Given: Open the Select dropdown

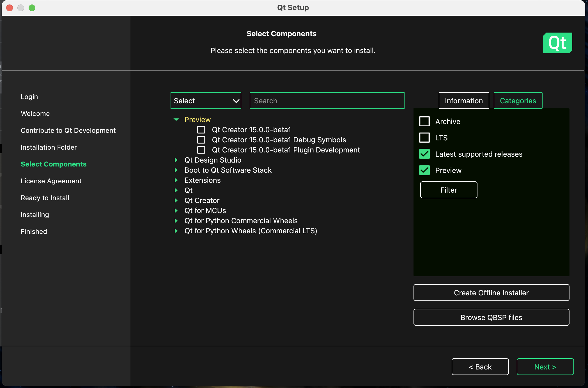Looking at the screenshot, I should point(206,101).
